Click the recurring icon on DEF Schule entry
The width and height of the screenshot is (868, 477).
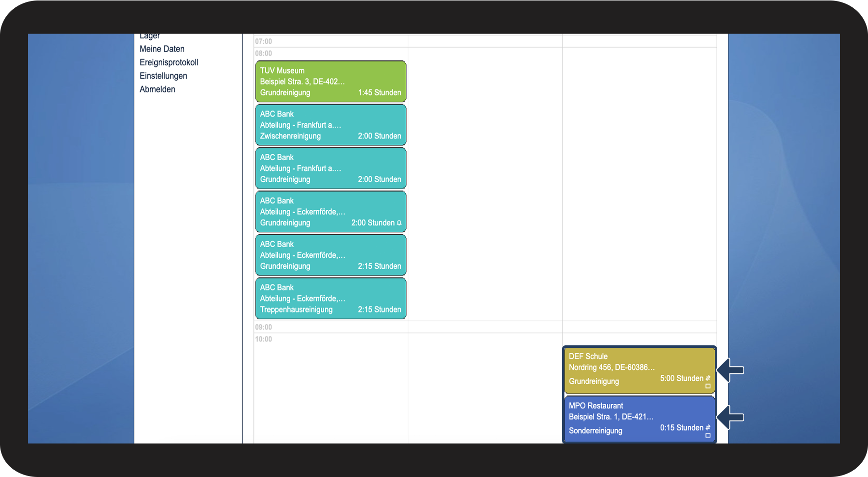[708, 378]
